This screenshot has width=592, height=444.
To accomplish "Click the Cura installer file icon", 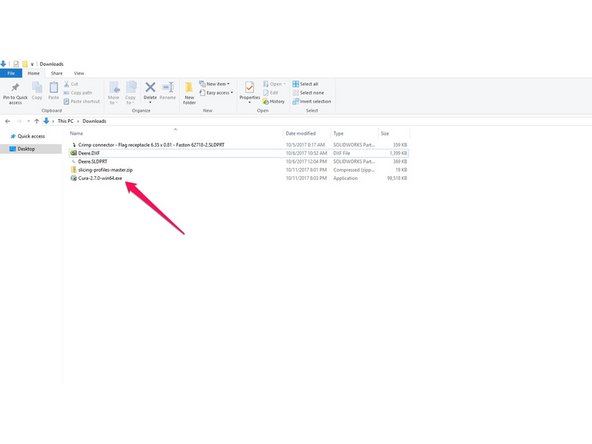I will point(74,178).
